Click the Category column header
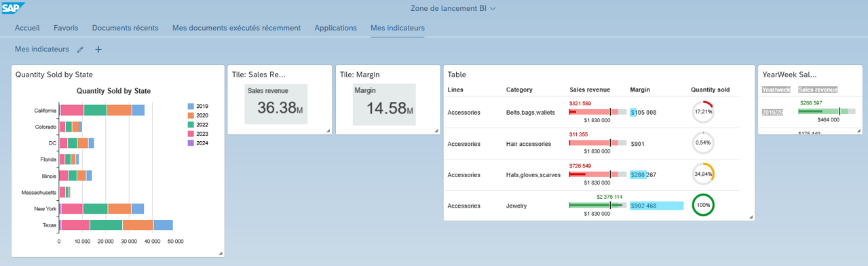This screenshot has width=868, height=266. [519, 90]
